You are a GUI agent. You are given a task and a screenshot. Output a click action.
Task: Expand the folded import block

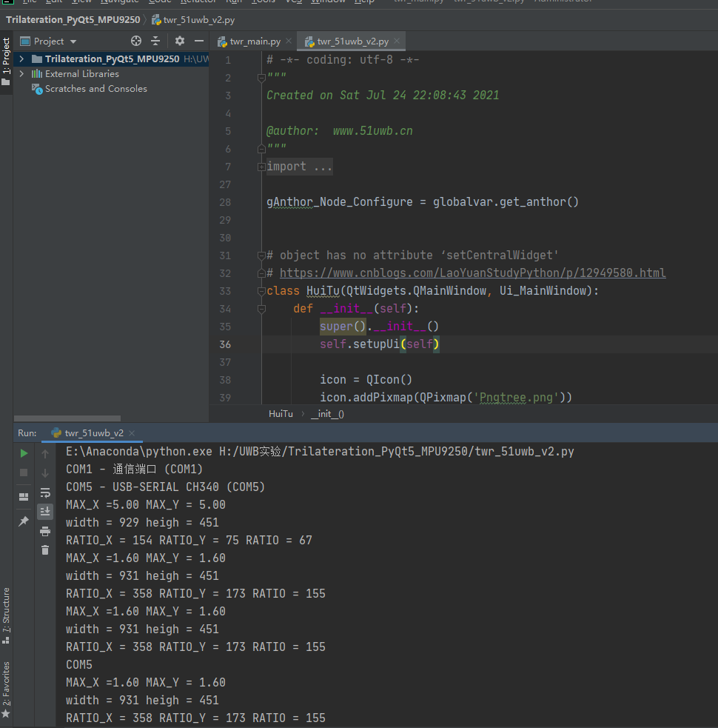point(261,167)
